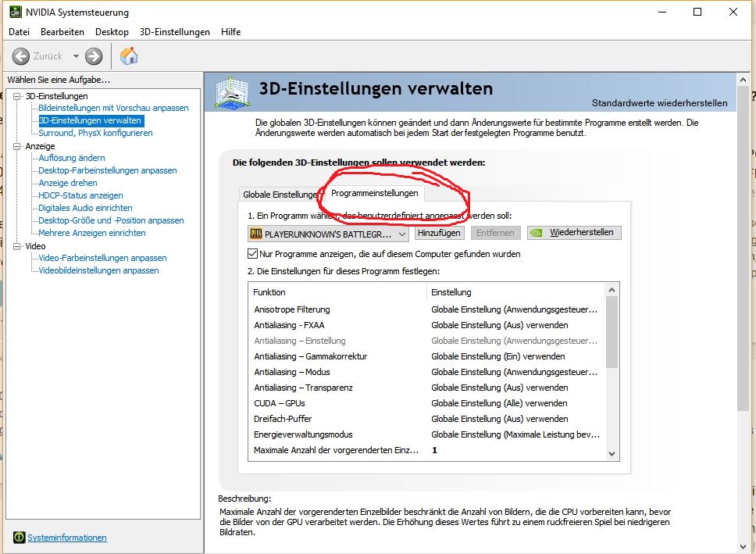Screen dimensions: 756x554
Task: Open the Systeminformationen link
Action: [x=67, y=537]
